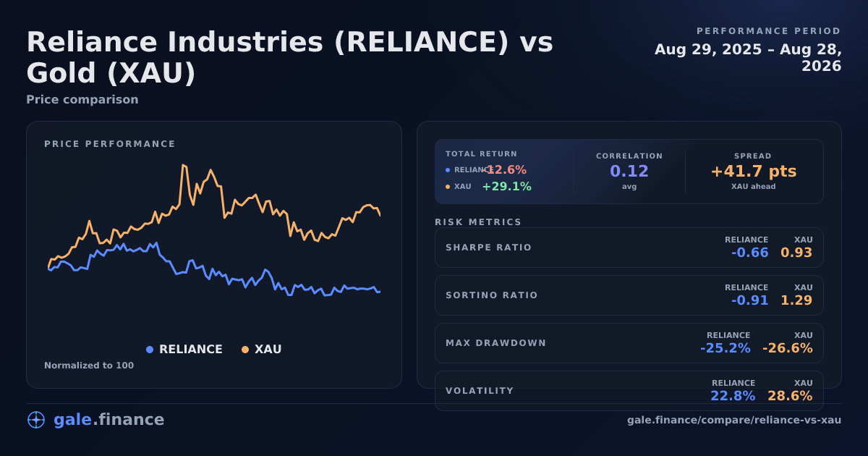This screenshot has height=456, width=868.
Task: Click the MAX DRAWDOWN row label
Action: point(496,343)
